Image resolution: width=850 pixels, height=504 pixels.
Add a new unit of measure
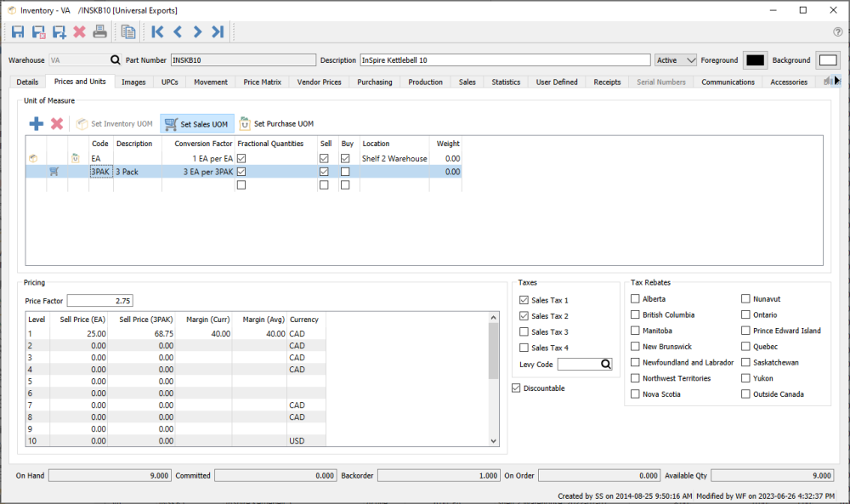point(37,123)
